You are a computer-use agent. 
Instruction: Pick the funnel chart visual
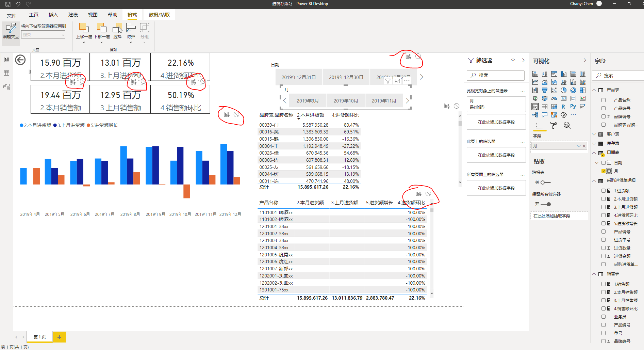[545, 90]
